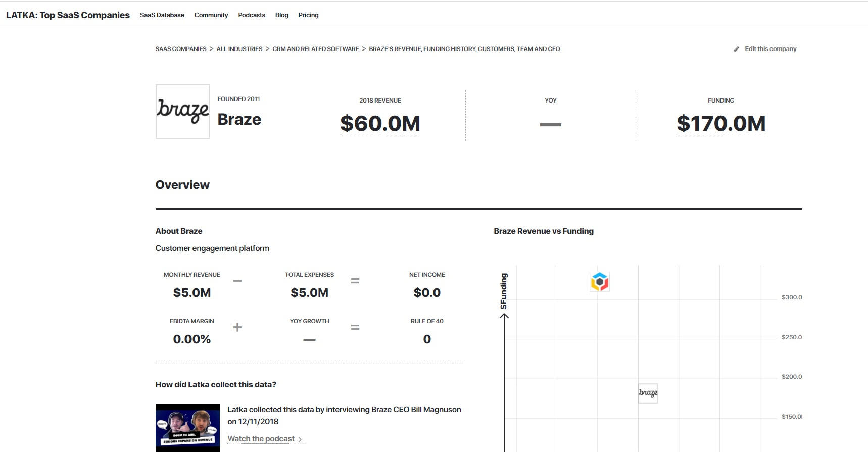Select the Braze logo marker in chart
The image size is (868, 452).
coord(648,393)
